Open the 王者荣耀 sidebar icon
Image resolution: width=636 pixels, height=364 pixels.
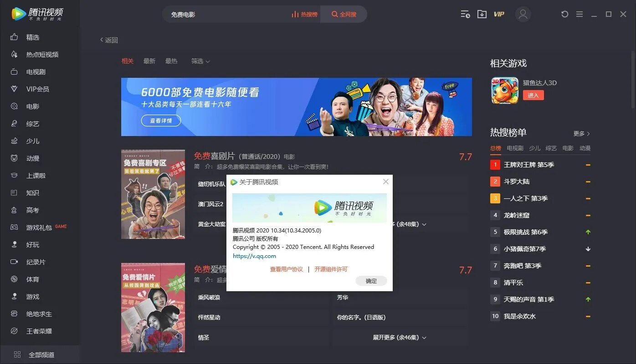coord(14,331)
